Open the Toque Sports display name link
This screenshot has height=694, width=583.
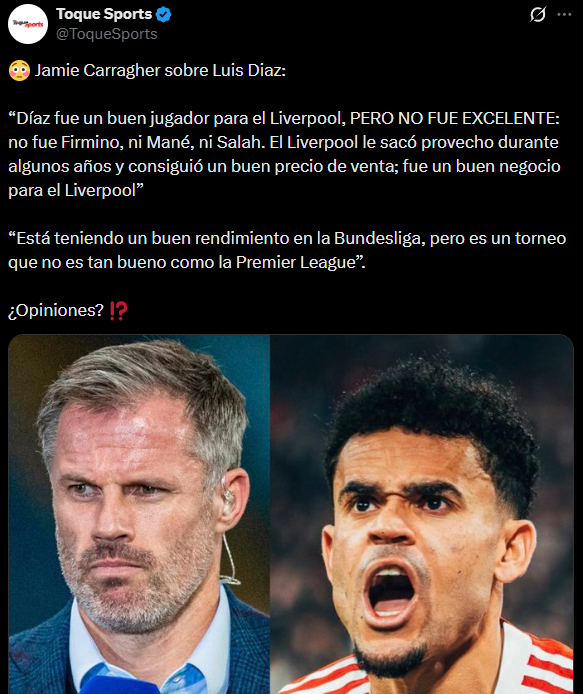(x=104, y=14)
